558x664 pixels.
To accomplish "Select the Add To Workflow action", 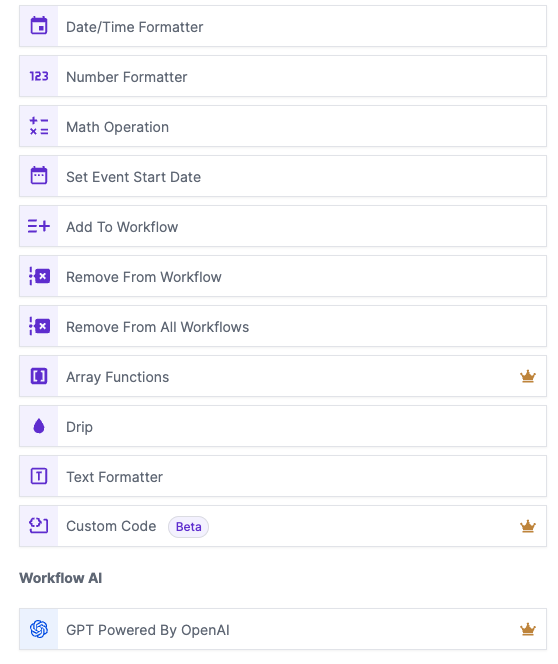I will tap(283, 226).
